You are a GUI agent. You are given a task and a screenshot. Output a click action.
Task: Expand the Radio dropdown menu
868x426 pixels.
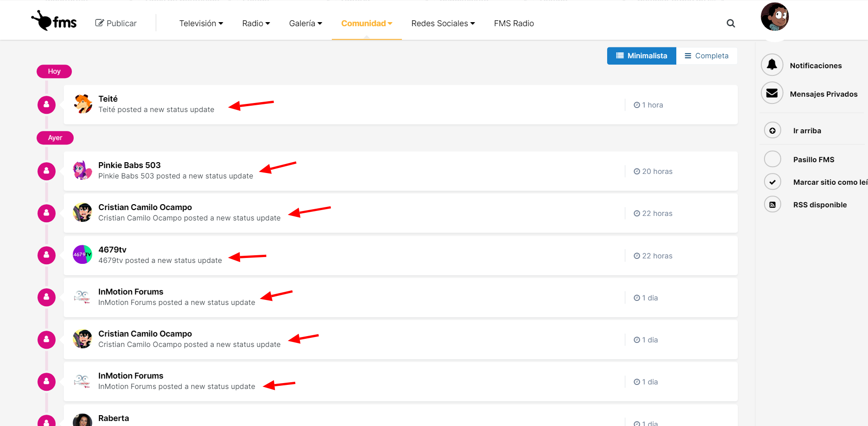(x=256, y=23)
